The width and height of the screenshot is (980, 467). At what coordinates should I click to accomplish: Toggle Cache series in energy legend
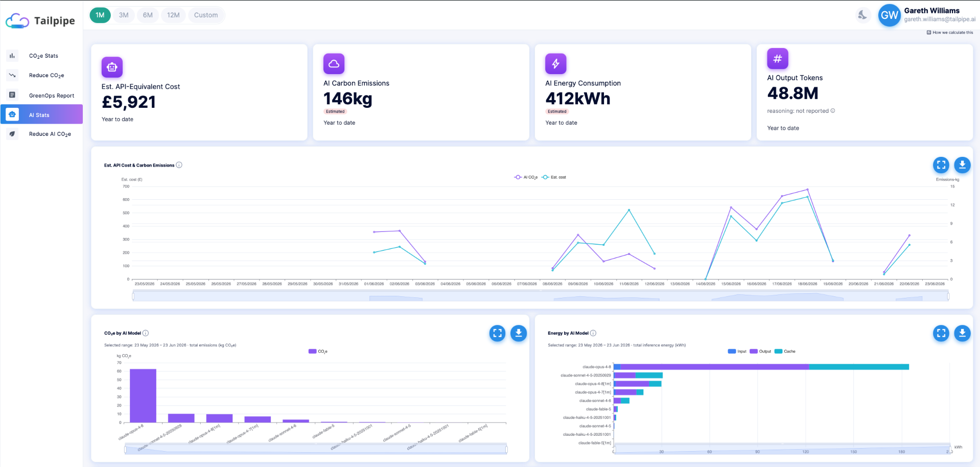pyautogui.click(x=785, y=352)
